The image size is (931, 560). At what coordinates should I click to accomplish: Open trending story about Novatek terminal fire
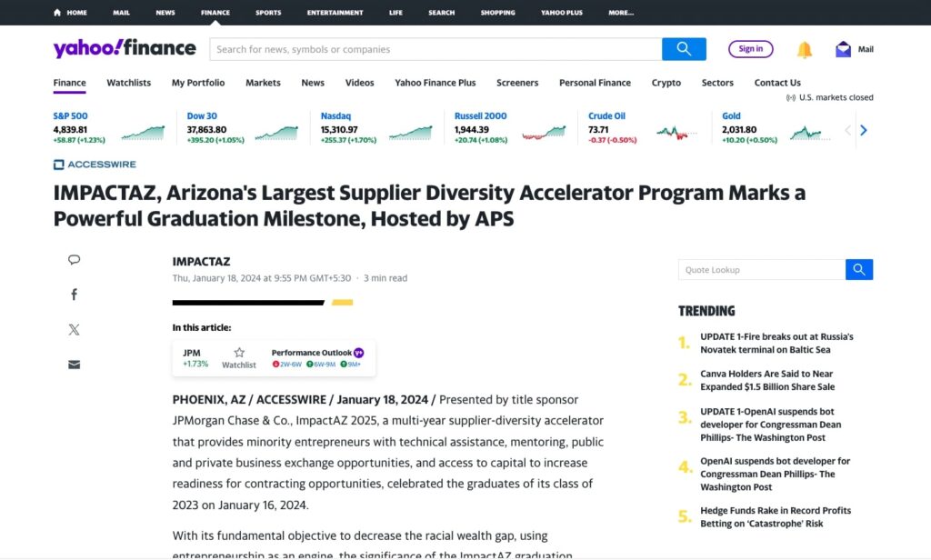776,344
